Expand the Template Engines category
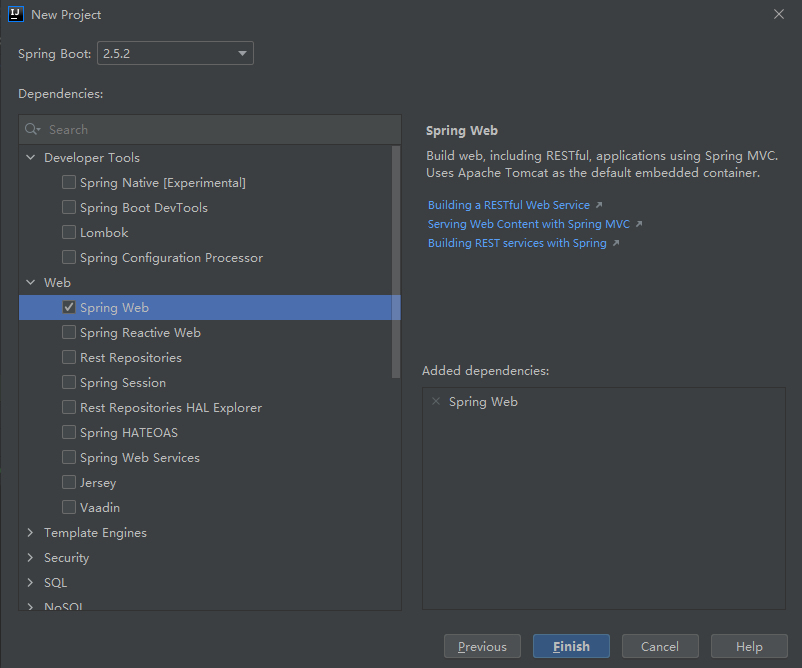 pos(31,532)
